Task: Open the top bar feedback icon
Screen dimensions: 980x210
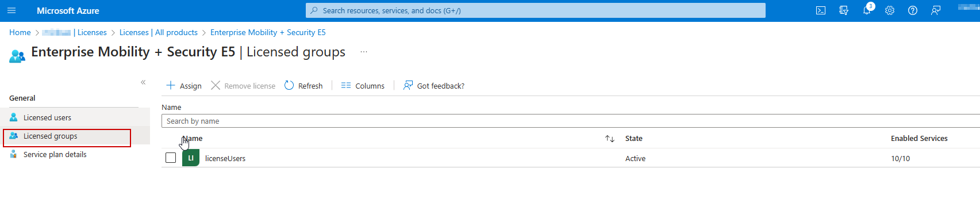Action: click(936, 10)
